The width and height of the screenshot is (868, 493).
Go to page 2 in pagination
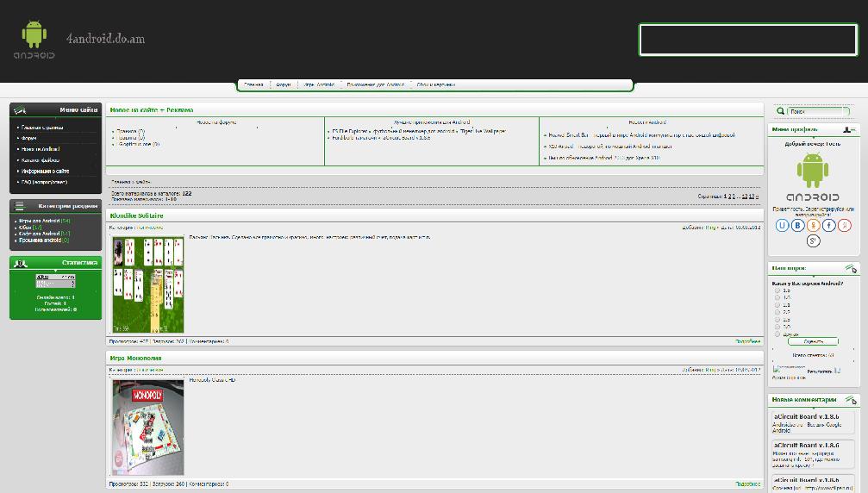pos(730,197)
